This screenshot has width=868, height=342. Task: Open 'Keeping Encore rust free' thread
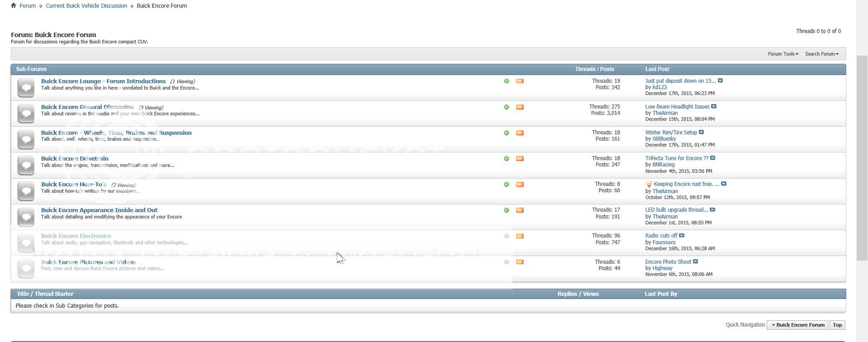[686, 184]
